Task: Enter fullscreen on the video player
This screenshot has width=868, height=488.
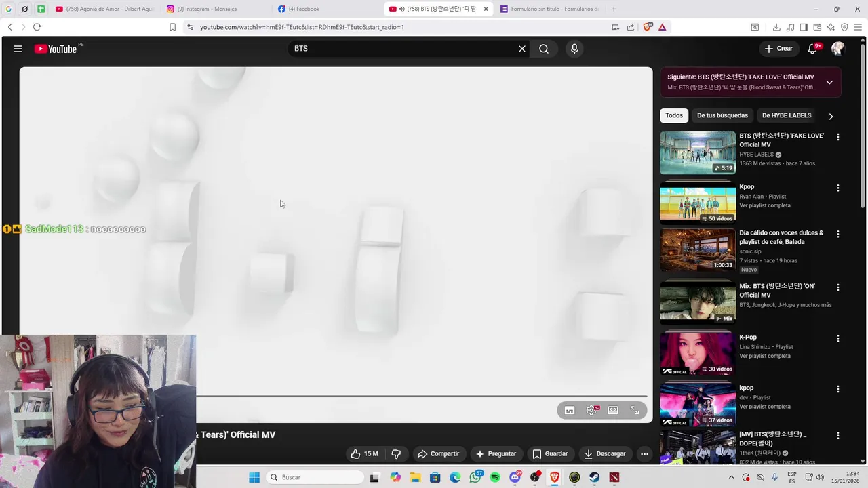Action: coord(635,410)
